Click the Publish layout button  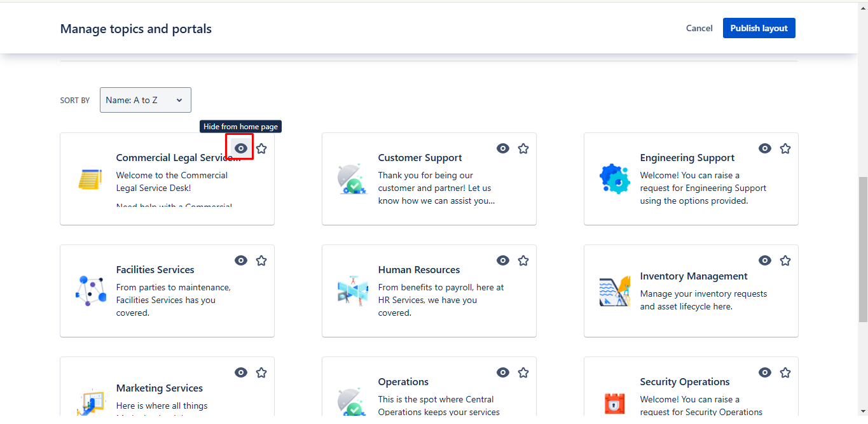tap(759, 28)
